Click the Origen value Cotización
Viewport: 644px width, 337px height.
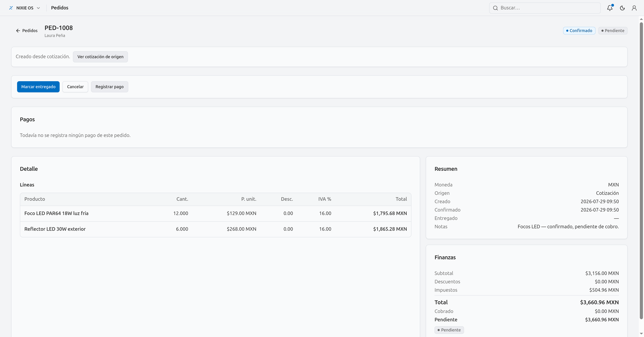607,193
